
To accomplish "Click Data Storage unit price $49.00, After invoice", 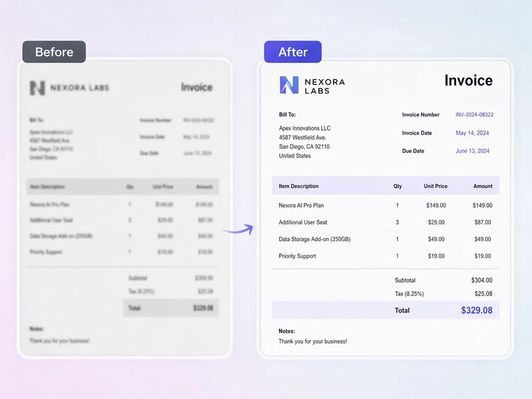I will click(x=436, y=239).
